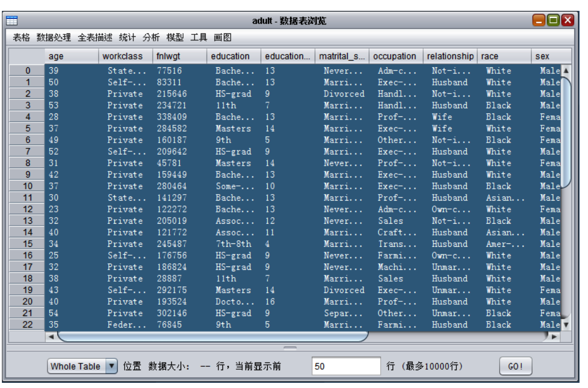588x388 pixels.
Task: Open the 全表描述 menu
Action: [95, 38]
